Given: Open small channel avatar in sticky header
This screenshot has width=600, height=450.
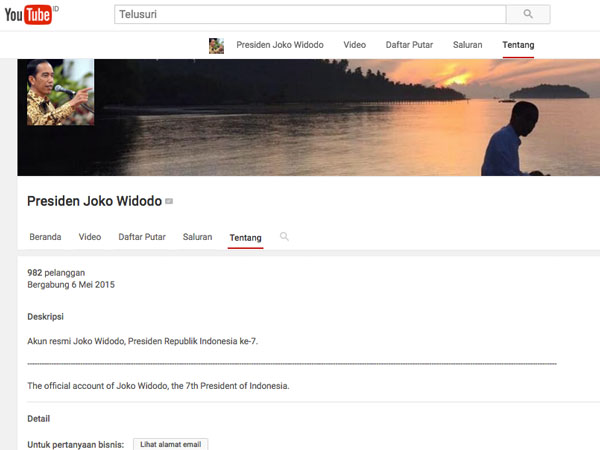Looking at the screenshot, I should click(x=216, y=46).
